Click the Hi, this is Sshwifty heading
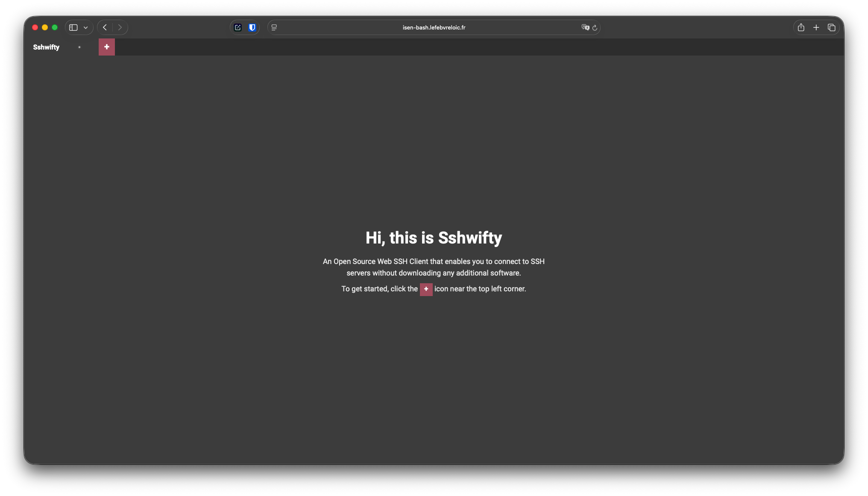 [434, 238]
